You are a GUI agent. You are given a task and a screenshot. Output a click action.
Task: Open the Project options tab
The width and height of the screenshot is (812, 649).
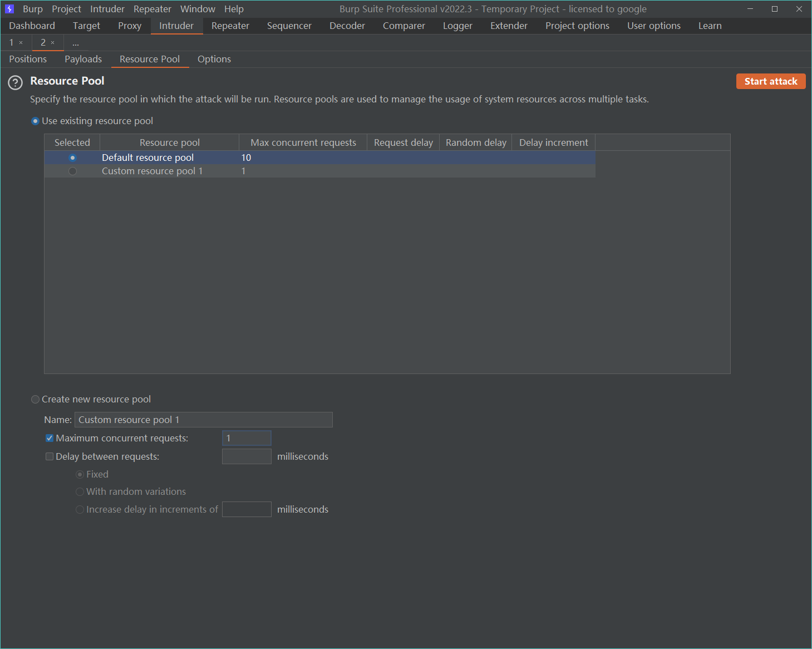(577, 26)
